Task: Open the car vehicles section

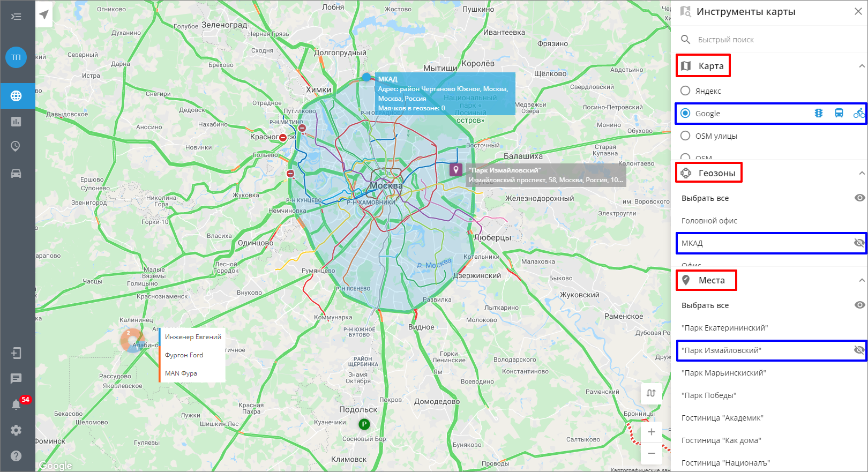Action: click(x=16, y=174)
